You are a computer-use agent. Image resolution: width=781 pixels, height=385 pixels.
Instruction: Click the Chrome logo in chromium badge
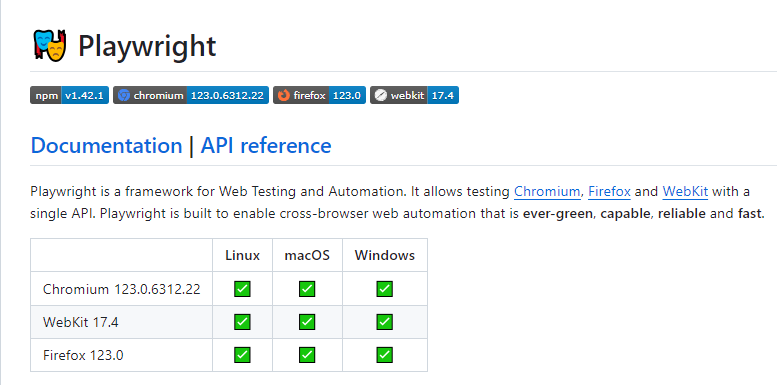124,95
